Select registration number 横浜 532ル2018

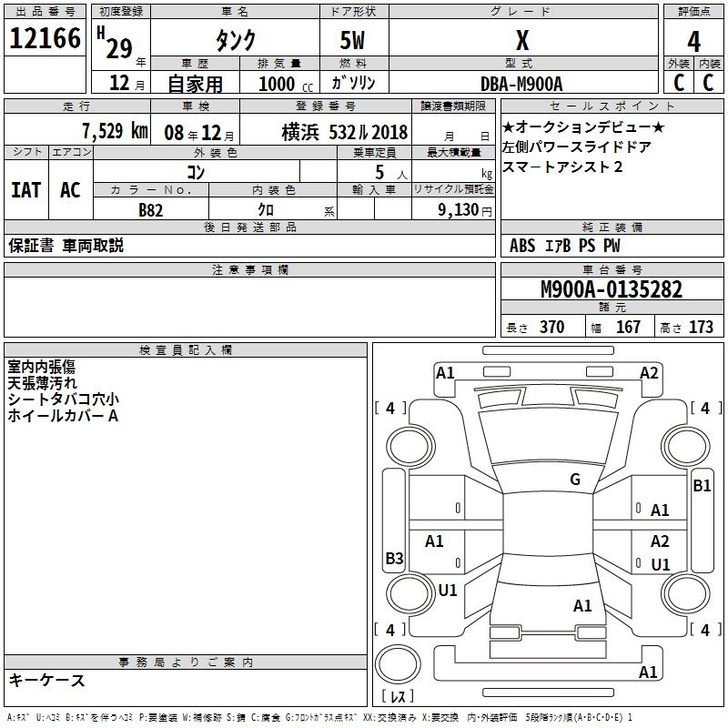[x=345, y=133]
